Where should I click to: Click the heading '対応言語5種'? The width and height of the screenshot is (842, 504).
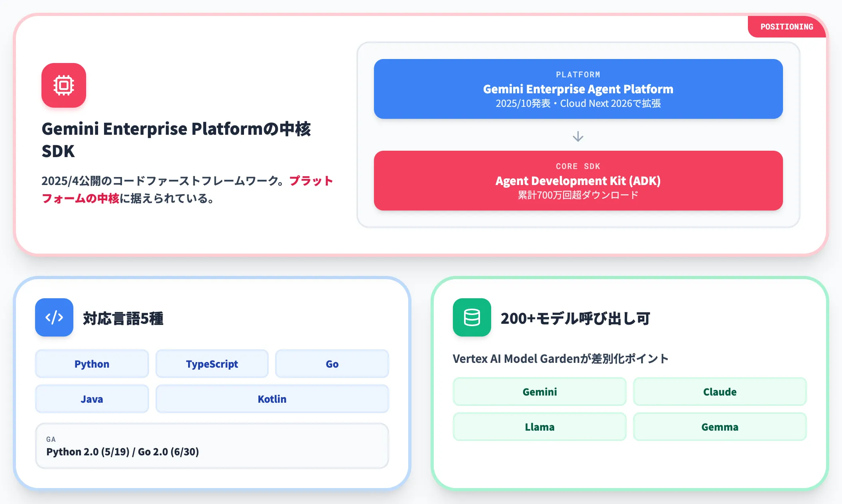(x=123, y=318)
